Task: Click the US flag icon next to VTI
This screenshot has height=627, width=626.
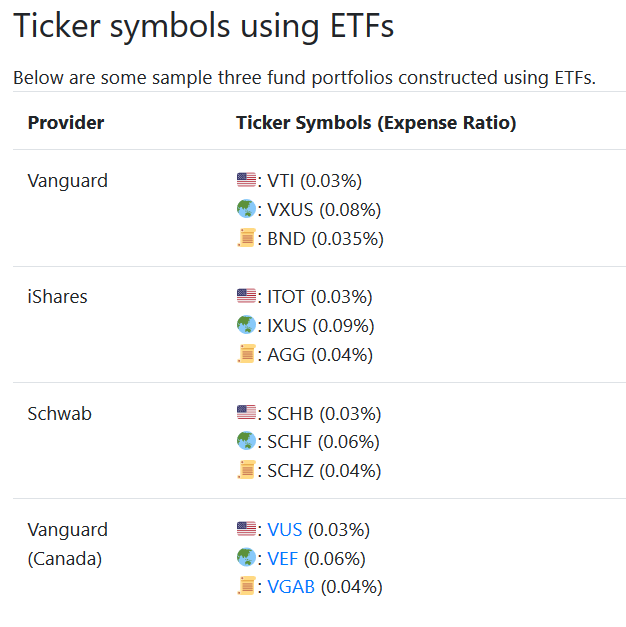Action: [246, 180]
